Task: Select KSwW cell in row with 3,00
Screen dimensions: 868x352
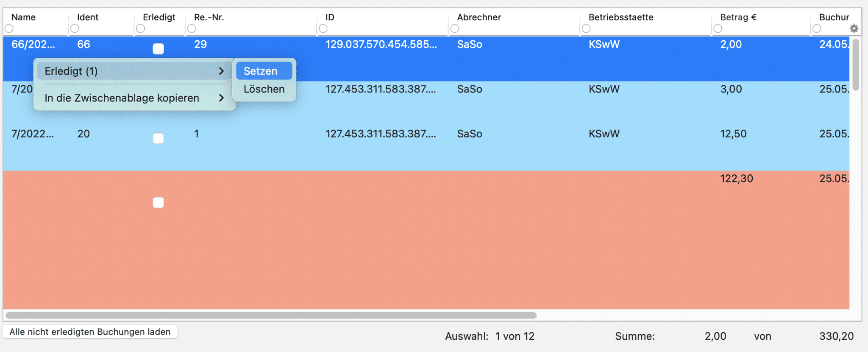Action: click(x=604, y=89)
